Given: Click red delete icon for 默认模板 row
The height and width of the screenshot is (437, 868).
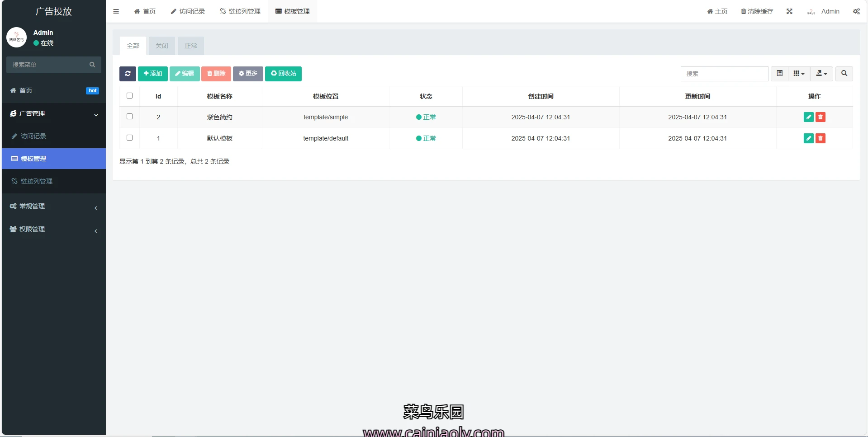Looking at the screenshot, I should coord(820,138).
